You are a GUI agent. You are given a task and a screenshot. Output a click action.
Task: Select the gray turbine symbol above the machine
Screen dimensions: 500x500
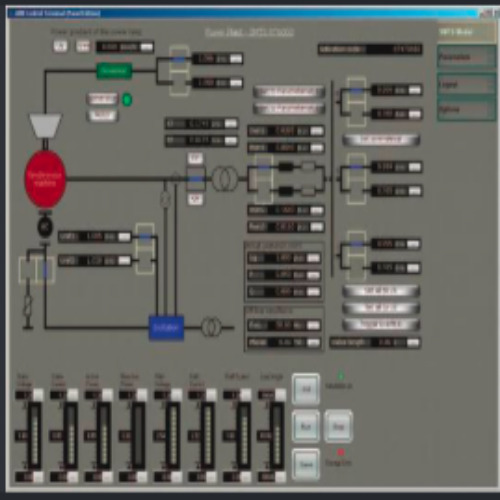pyautogui.click(x=45, y=126)
